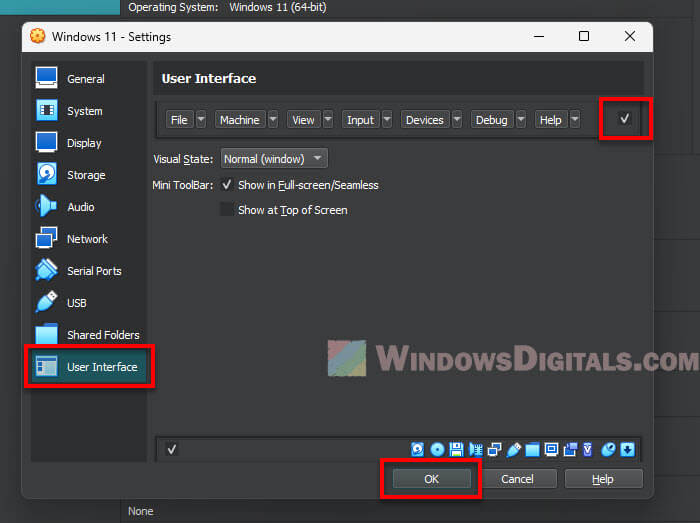Open the Shared Folders settings page
Viewport: 700px width, 523px height.
click(88, 335)
